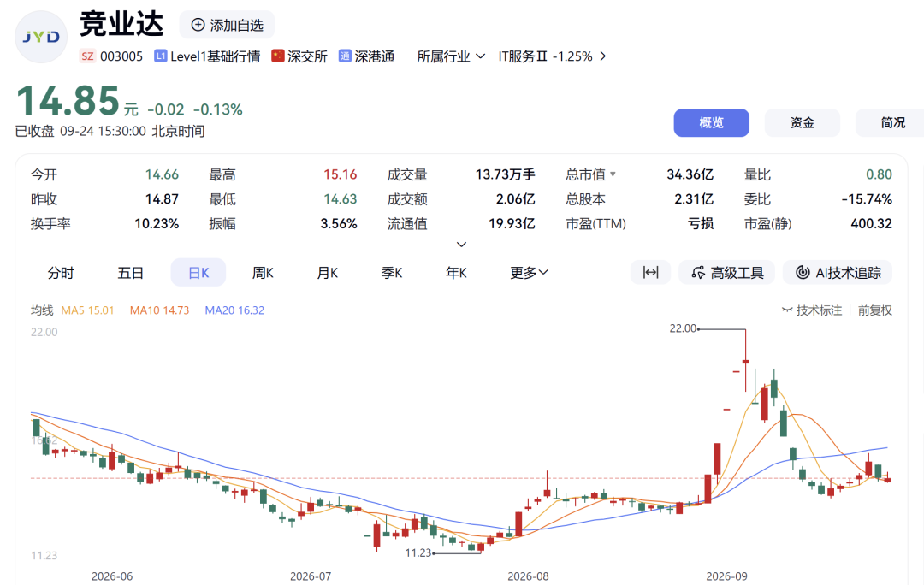Click the L1 Level1 badge icon

(x=160, y=56)
